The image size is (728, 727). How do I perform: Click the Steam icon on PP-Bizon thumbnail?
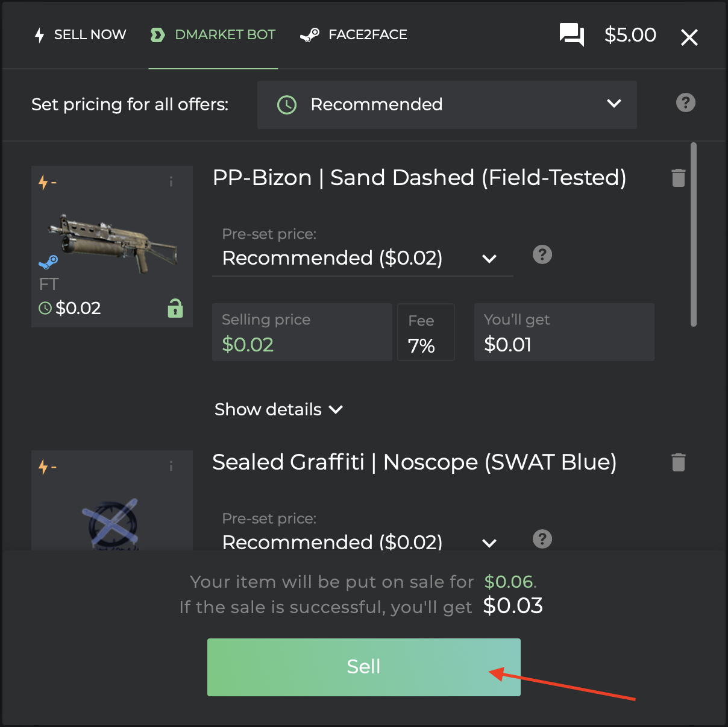click(48, 262)
